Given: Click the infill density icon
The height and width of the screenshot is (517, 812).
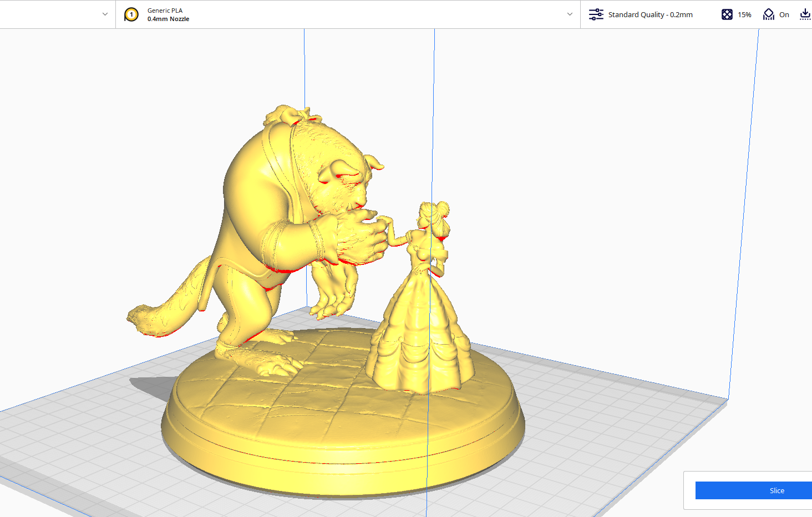Looking at the screenshot, I should pyautogui.click(x=727, y=14).
